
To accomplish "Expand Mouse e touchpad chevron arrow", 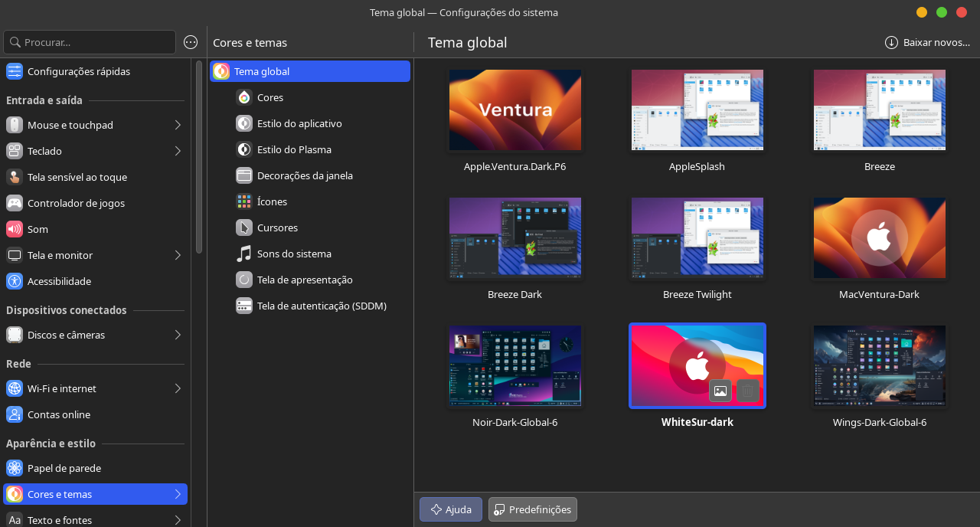I will point(178,125).
